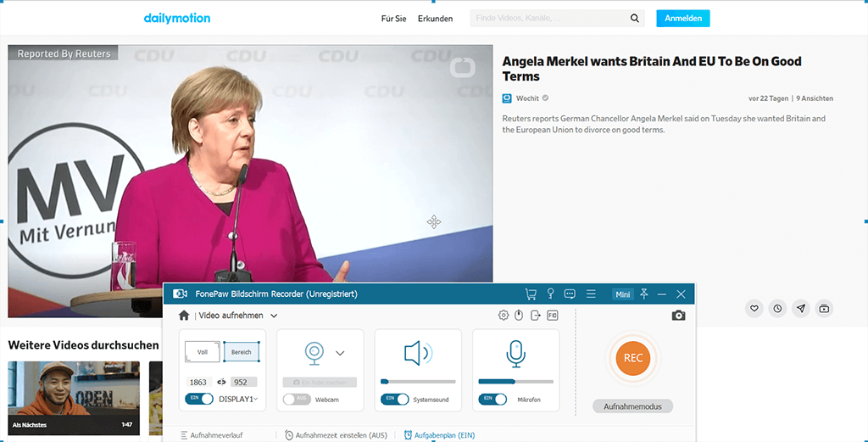
Task: Click the Ein Foto machen button
Action: tap(320, 382)
